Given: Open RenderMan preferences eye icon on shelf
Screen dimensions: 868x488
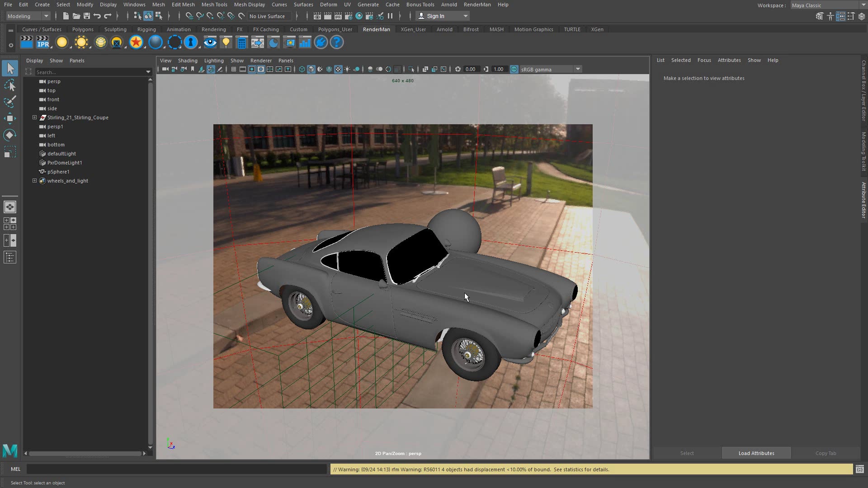Looking at the screenshot, I should click(210, 42).
